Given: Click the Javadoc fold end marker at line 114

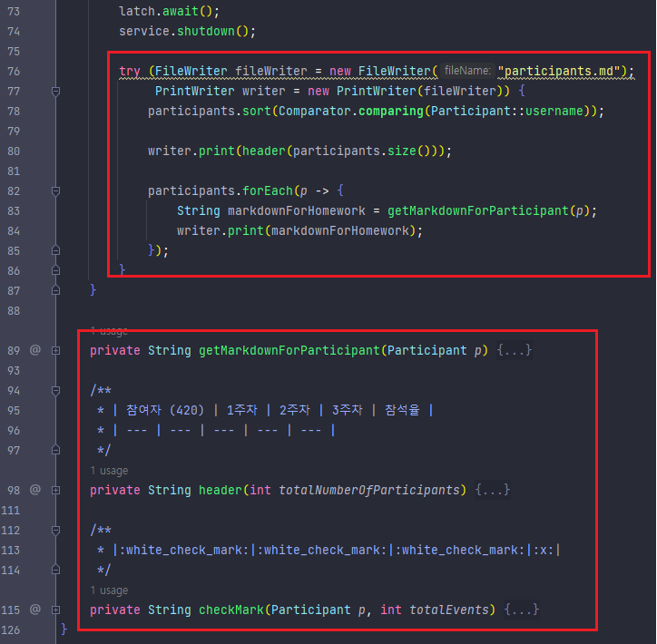Looking at the screenshot, I should [55, 570].
